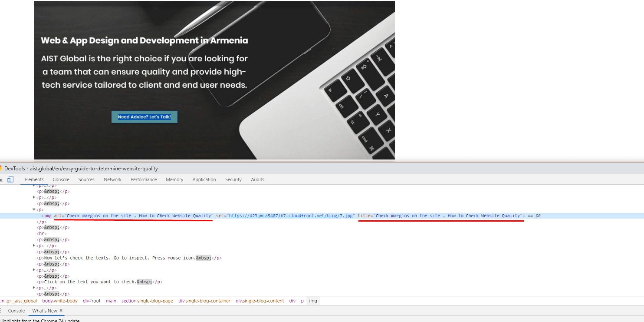Screen dimensions: 644x322
Task: Select the plain div breadcrumb item
Action: coord(292,301)
